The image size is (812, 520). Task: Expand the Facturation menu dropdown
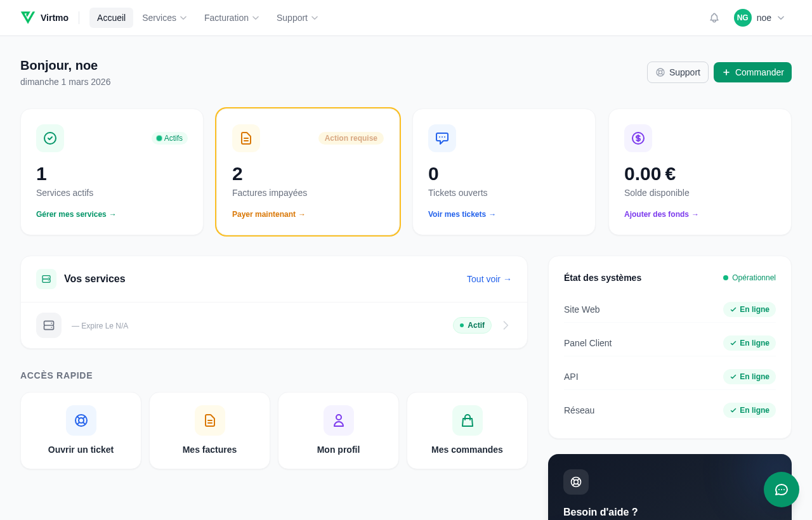232,18
